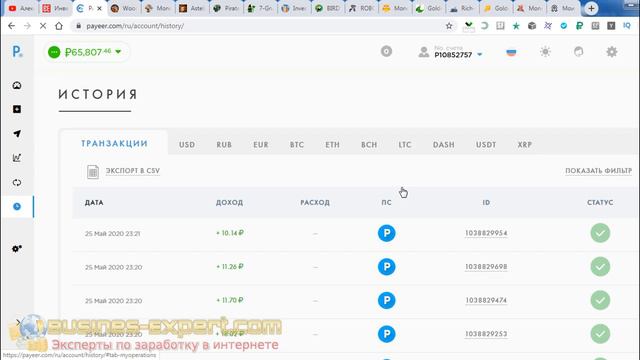The height and width of the screenshot is (360, 640).
Task: Open the add funds icon in sidebar
Action: click(x=17, y=109)
